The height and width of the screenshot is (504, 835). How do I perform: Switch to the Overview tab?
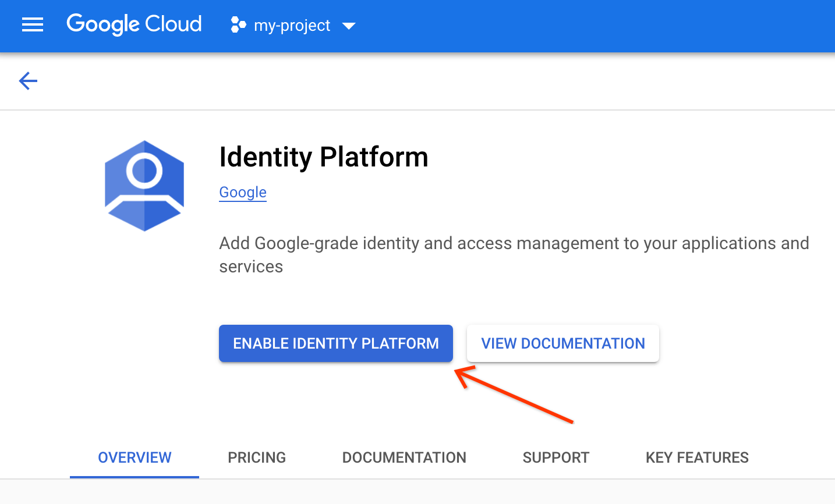(135, 457)
